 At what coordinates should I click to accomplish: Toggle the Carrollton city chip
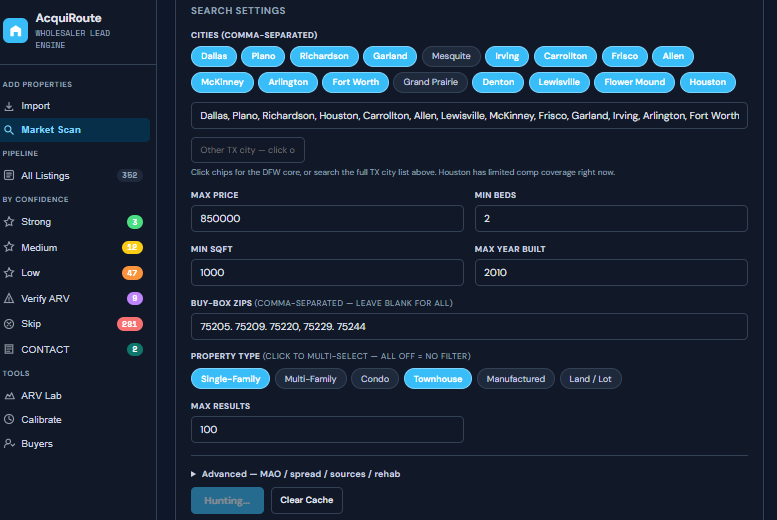pos(565,56)
